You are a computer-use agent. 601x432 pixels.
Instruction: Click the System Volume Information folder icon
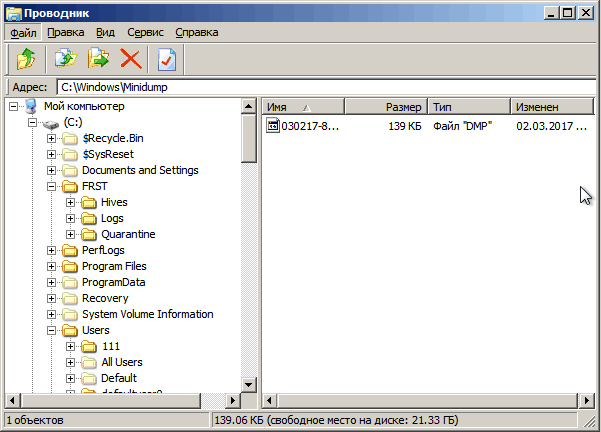pos(70,315)
